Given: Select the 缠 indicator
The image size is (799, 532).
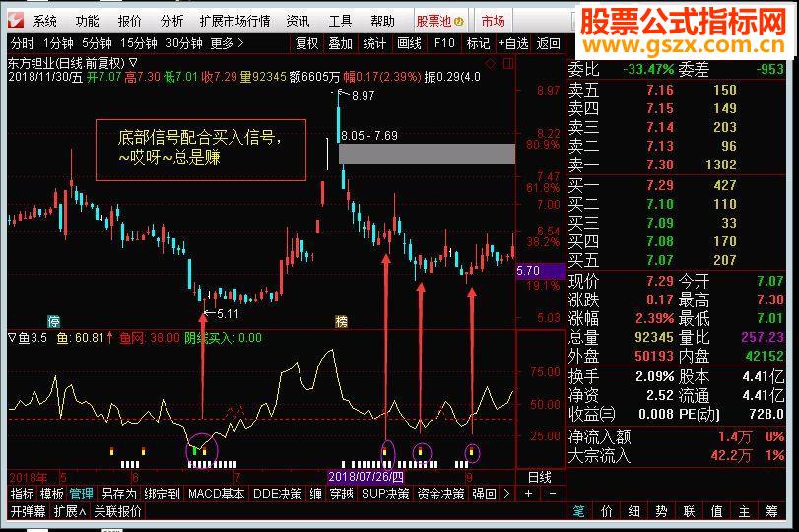Looking at the screenshot, I should (316, 494).
